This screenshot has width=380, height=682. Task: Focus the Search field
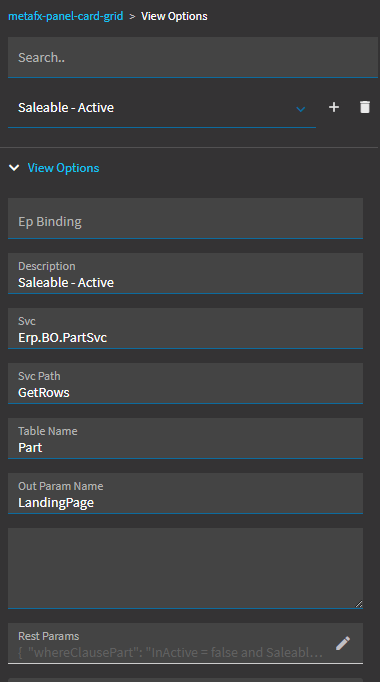(x=193, y=57)
